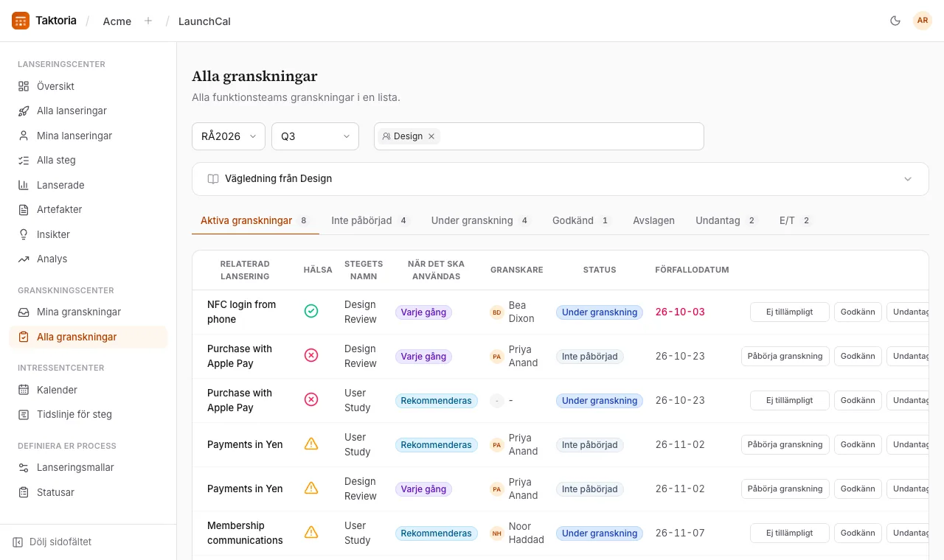Open Tidslinje för steg
The image size is (944, 560).
point(88,414)
